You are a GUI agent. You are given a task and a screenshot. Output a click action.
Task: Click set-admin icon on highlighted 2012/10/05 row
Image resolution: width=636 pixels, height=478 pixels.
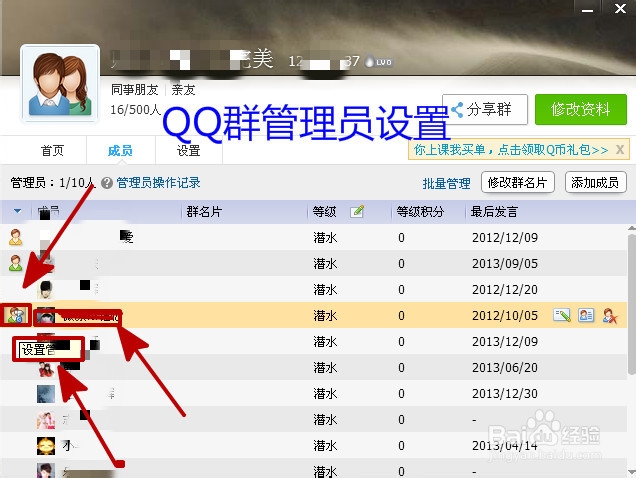point(16,315)
